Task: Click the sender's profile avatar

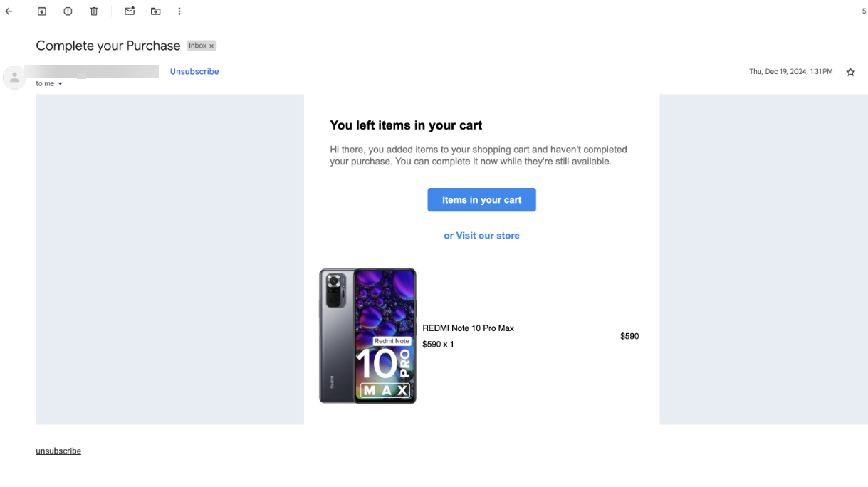Action: 14,77
